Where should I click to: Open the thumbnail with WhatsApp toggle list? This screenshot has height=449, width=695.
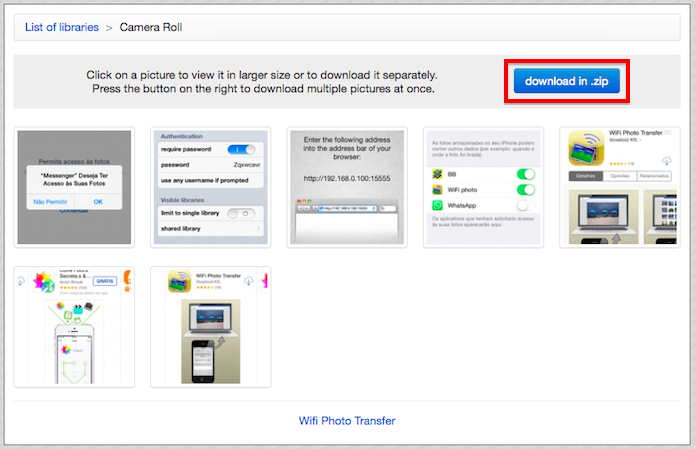pyautogui.click(x=483, y=187)
